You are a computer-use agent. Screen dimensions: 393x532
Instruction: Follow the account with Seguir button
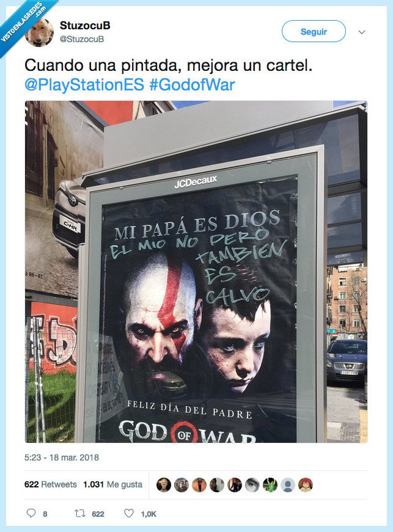coord(314,31)
